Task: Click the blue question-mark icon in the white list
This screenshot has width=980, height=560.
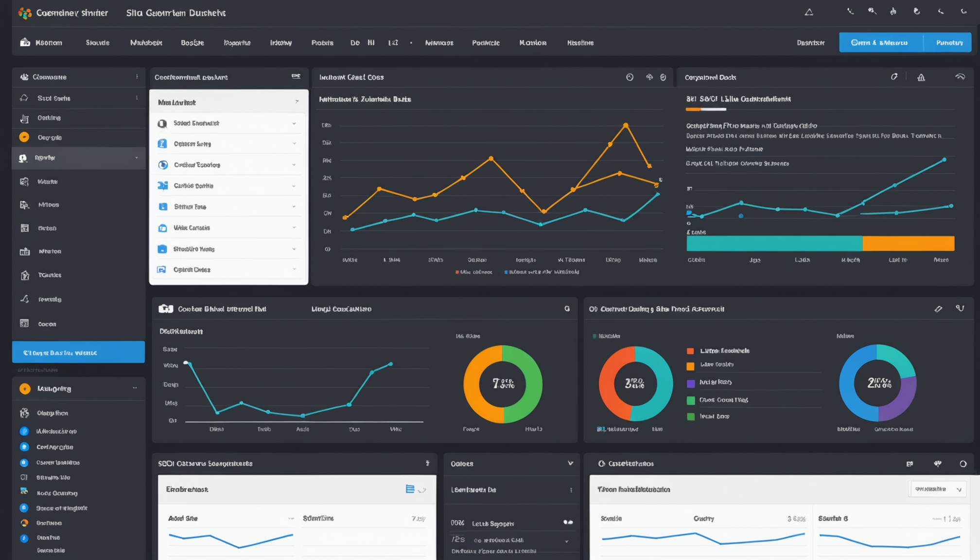Action: [162, 144]
